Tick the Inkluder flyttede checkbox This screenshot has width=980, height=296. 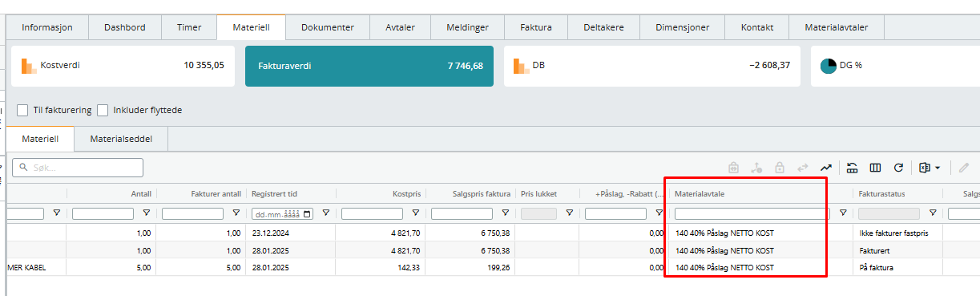point(103,110)
